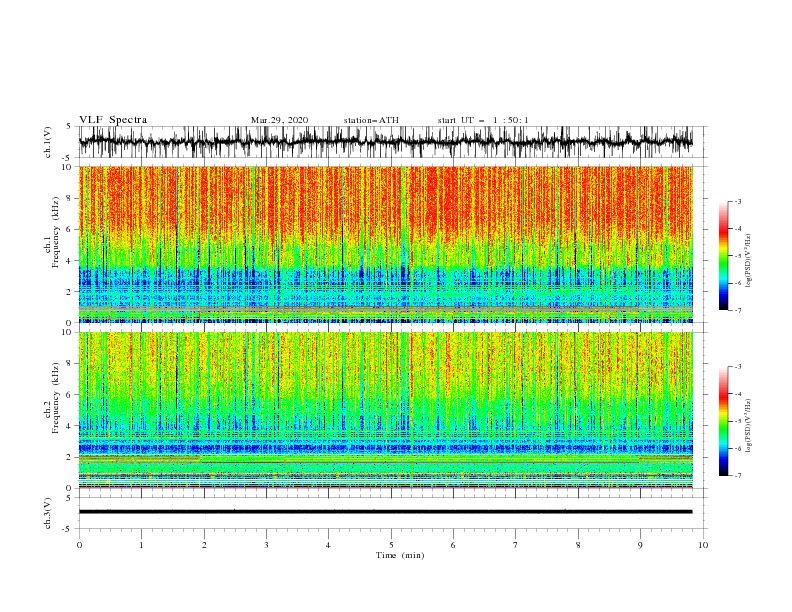
Task: Click the "-3" label on lower colorbar
Action: [x=737, y=367]
